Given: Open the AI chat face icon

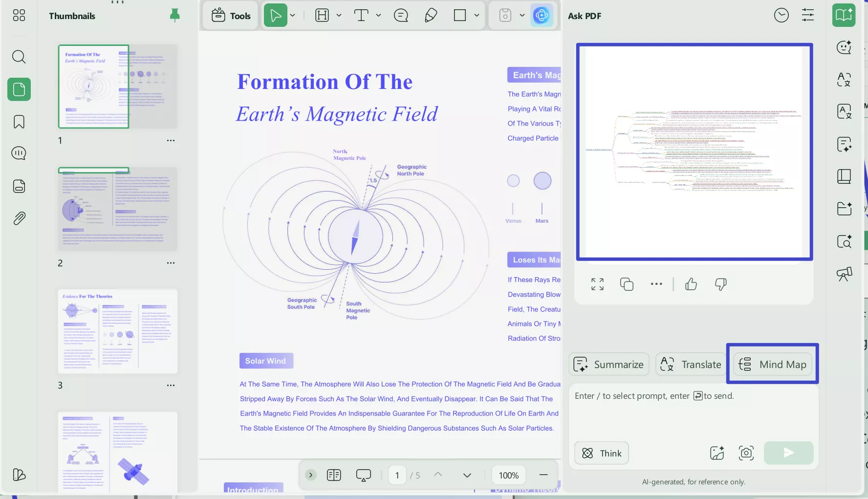Looking at the screenshot, I should click(844, 47).
